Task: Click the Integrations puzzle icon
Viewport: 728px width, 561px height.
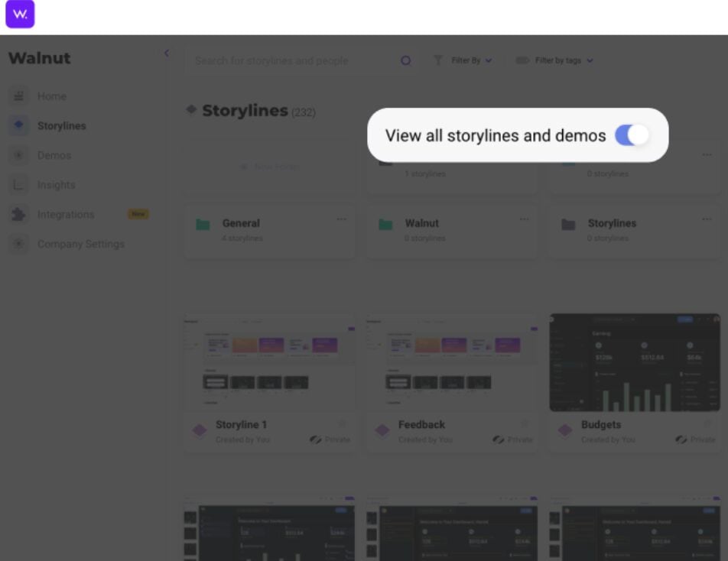Action: coord(19,215)
